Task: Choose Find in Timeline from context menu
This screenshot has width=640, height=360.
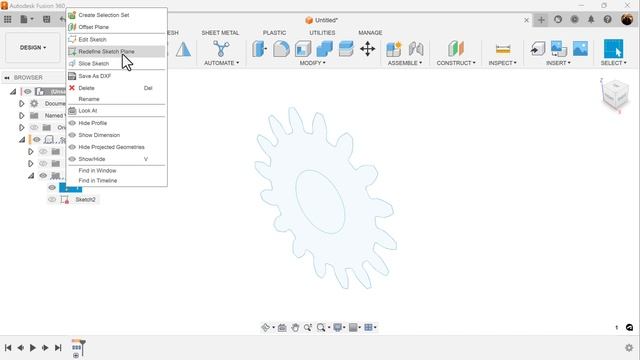Action: tap(116, 180)
